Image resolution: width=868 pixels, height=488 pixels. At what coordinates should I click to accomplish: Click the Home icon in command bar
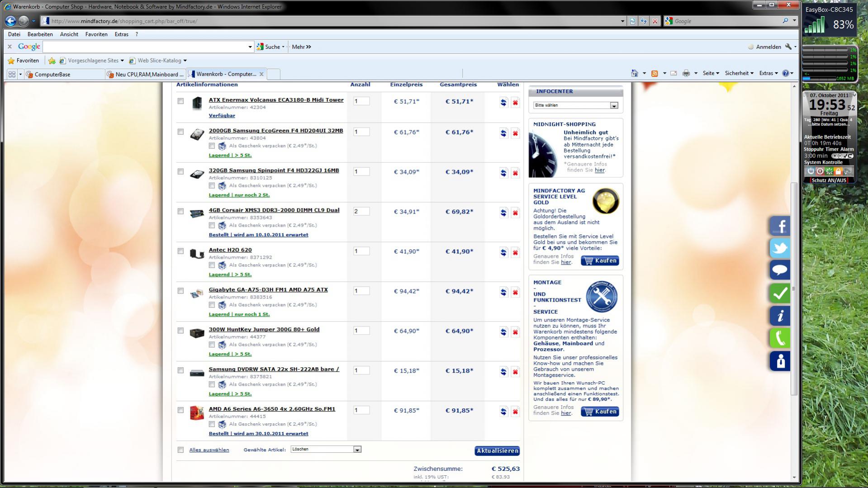635,73
